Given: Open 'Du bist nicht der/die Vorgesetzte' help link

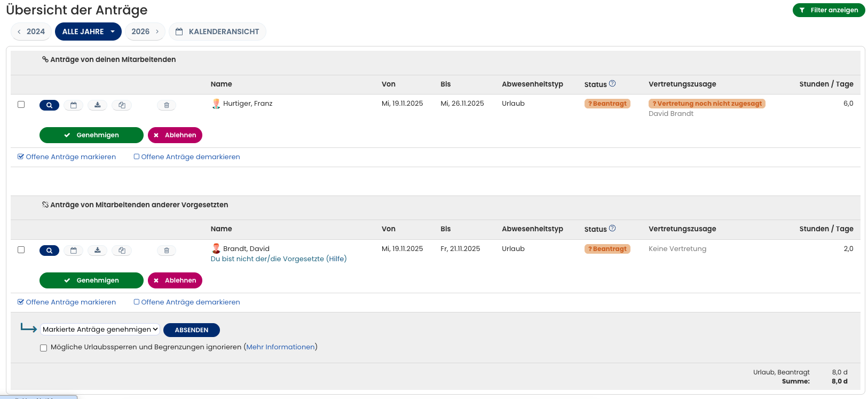Looking at the screenshot, I should tap(278, 259).
